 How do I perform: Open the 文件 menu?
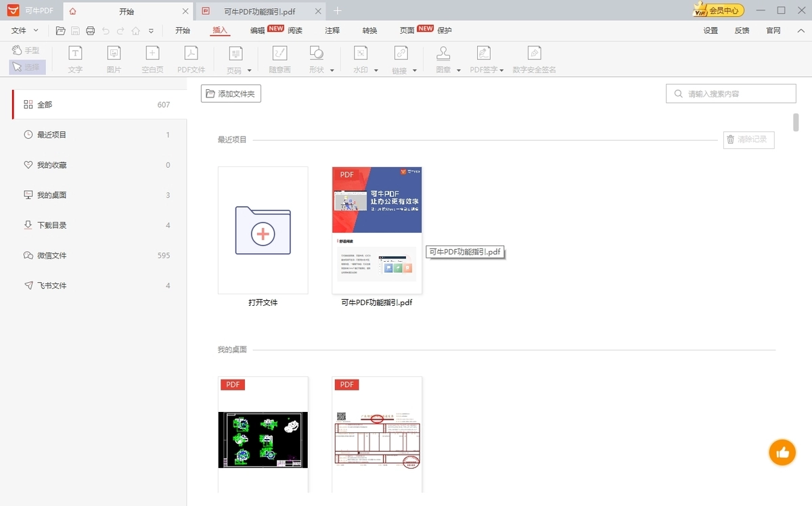click(x=24, y=30)
